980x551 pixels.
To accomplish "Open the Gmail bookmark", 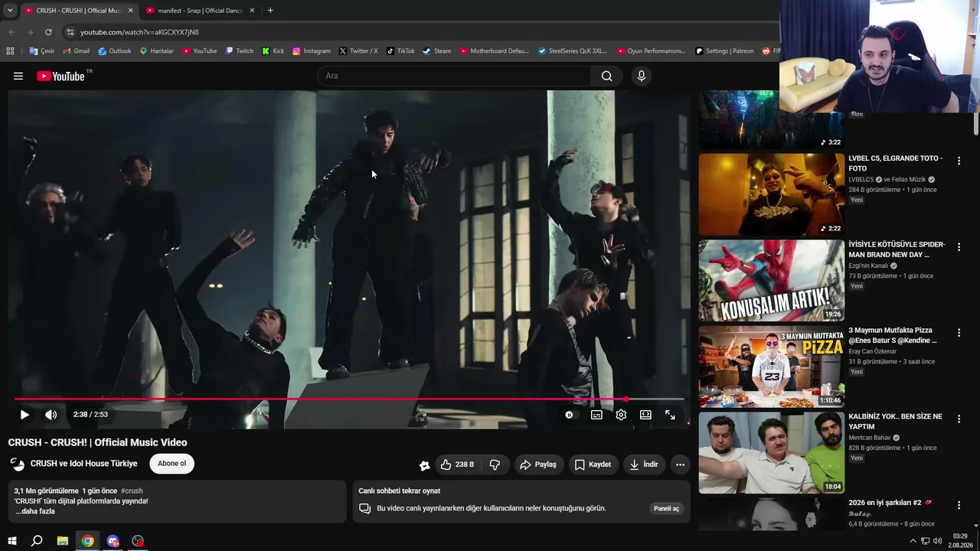I will click(76, 51).
